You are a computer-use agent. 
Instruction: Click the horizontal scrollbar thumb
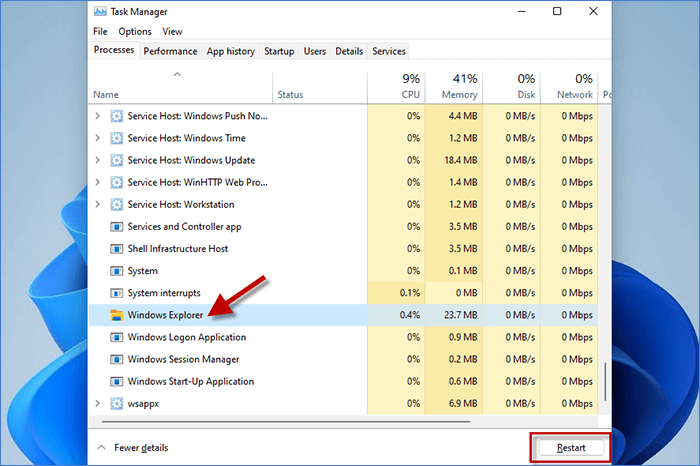tap(286, 421)
